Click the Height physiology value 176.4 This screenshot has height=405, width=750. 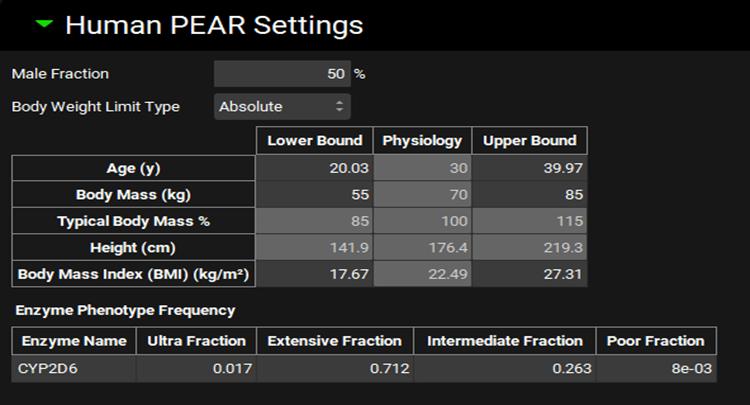[422, 248]
